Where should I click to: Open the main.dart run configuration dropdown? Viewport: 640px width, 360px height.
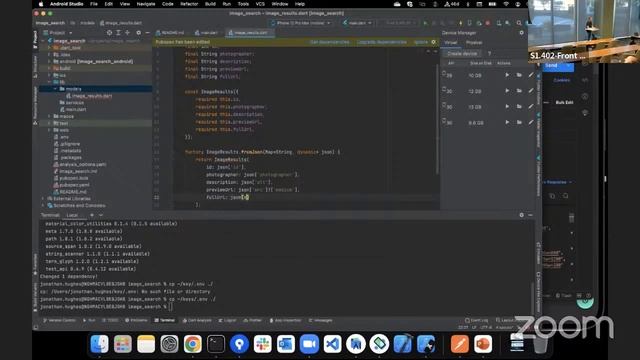(358, 23)
